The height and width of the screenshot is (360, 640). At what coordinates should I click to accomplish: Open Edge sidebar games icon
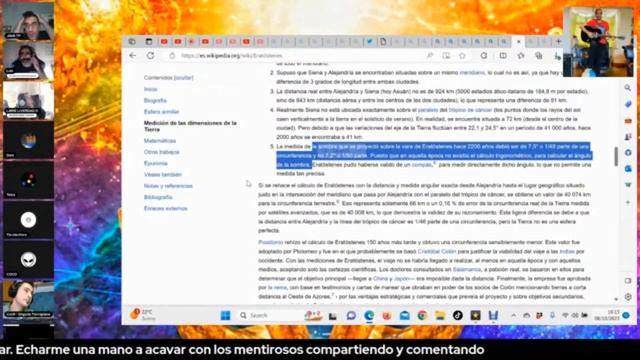(x=628, y=136)
